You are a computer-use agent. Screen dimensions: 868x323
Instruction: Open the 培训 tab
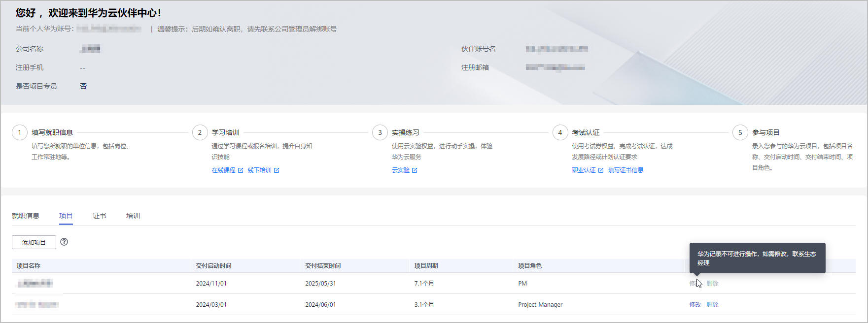(133, 216)
